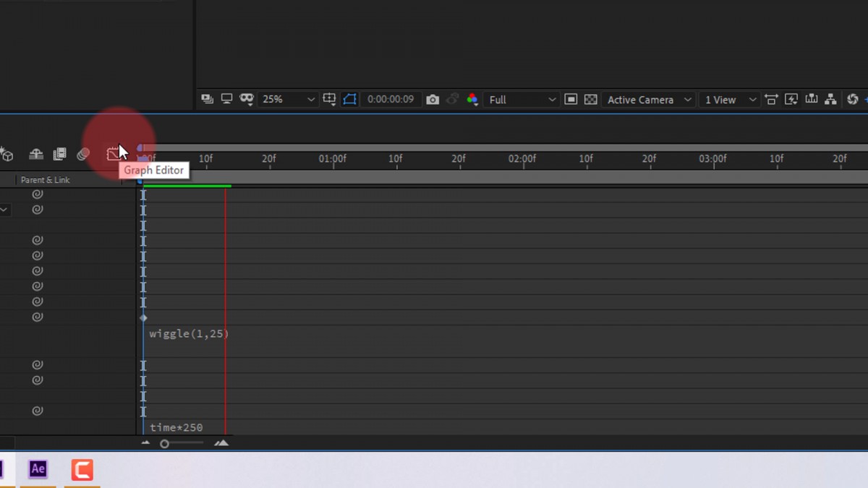Screen dimensions: 868x488
Task: Click the Always Preview This View icon
Action: click(208, 99)
